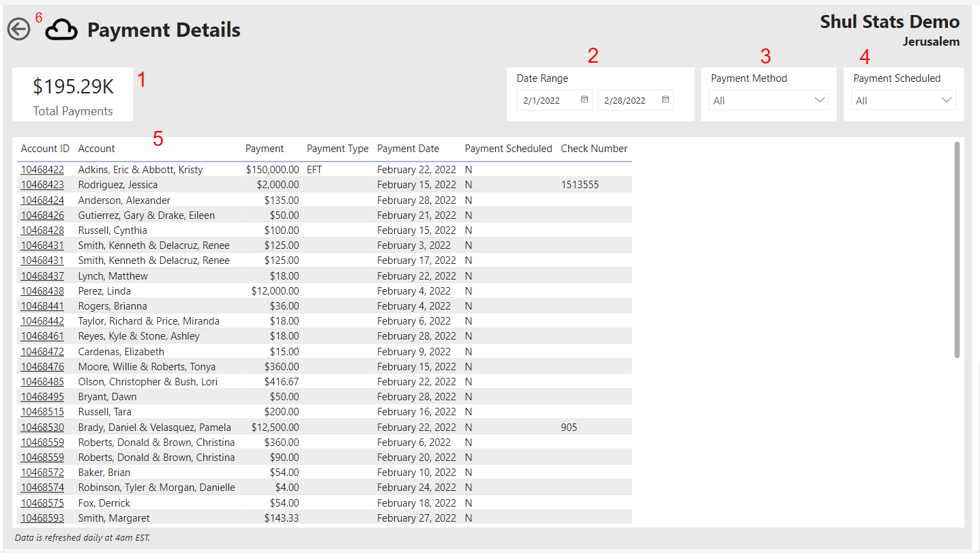Screen dimensions: 980x553
Task: Click the cloud icon beside Payment Details
Action: [61, 29]
